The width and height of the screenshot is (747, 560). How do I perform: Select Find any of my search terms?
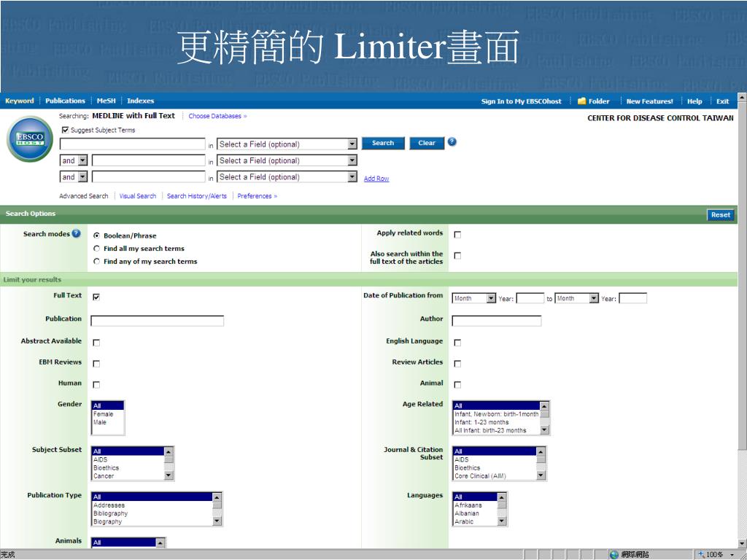coord(97,262)
